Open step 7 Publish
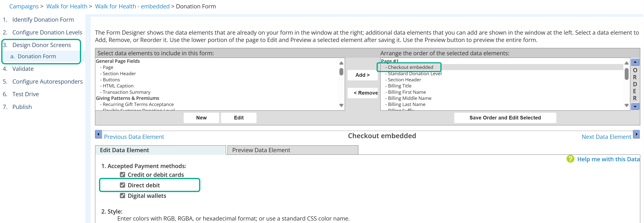Image resolution: width=644 pixels, height=223 pixels. (x=22, y=107)
